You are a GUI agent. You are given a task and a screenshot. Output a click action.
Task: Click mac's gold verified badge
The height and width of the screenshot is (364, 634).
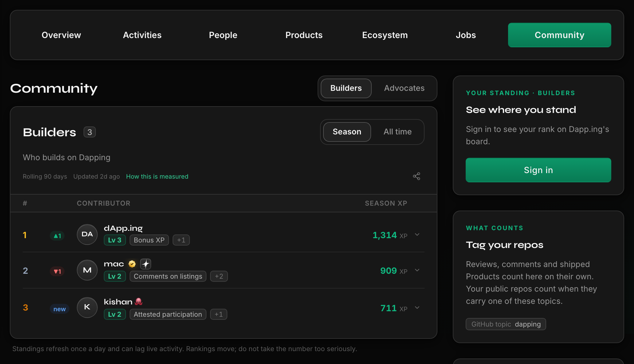(132, 264)
